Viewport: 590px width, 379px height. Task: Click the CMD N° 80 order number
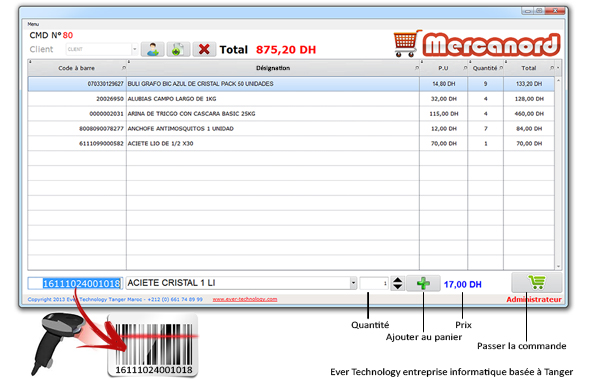[x=51, y=35]
